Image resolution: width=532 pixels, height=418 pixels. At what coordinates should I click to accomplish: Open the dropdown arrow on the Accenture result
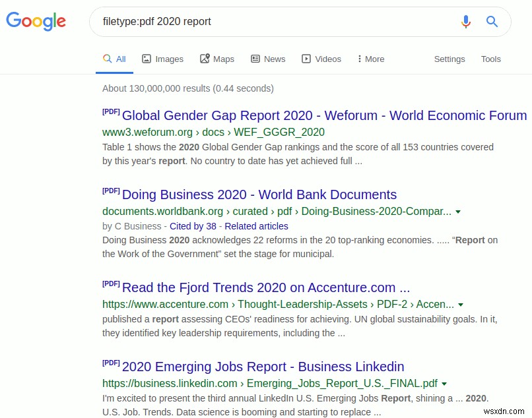point(459,304)
